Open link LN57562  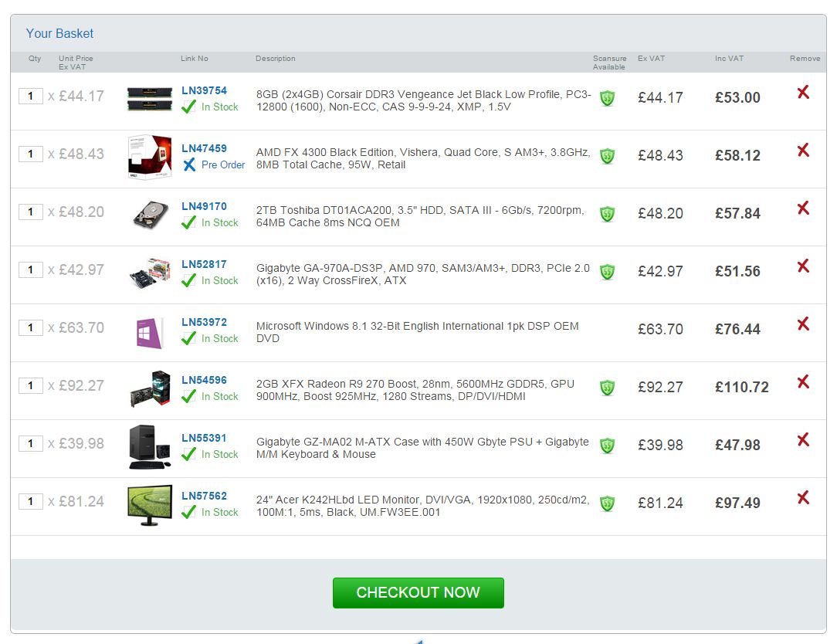[x=204, y=496]
